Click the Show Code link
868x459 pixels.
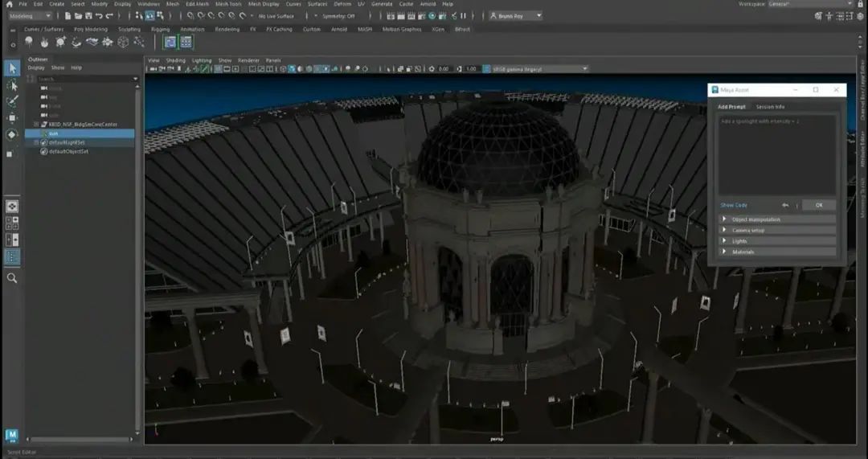[734, 205]
